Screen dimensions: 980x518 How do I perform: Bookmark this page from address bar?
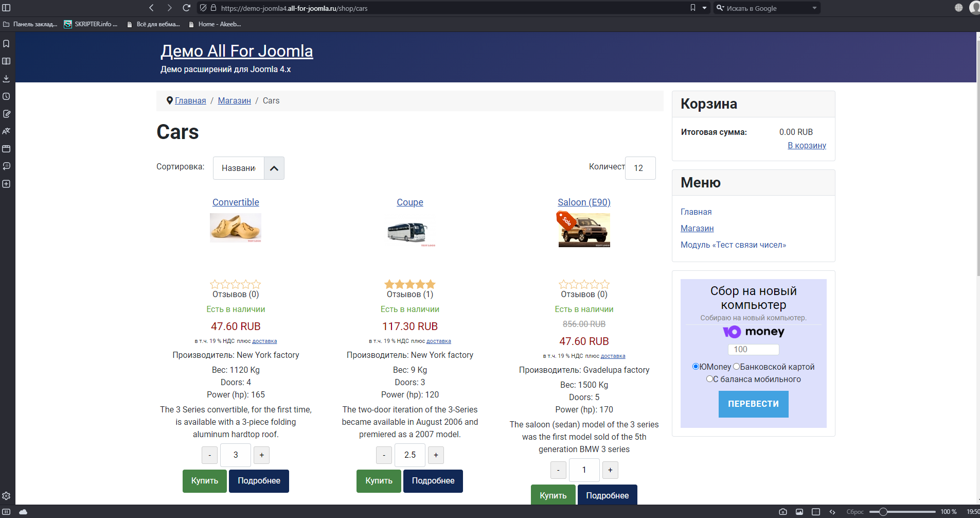[x=693, y=8]
